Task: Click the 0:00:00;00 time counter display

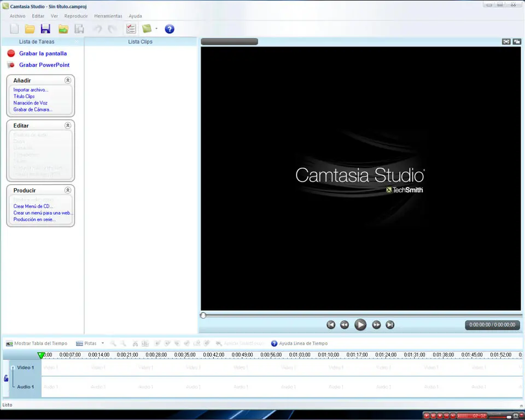Action: (x=492, y=325)
